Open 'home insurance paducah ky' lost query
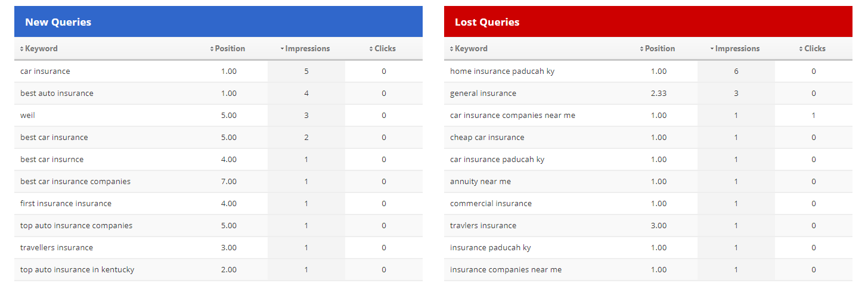The height and width of the screenshot is (283, 868). pos(502,71)
